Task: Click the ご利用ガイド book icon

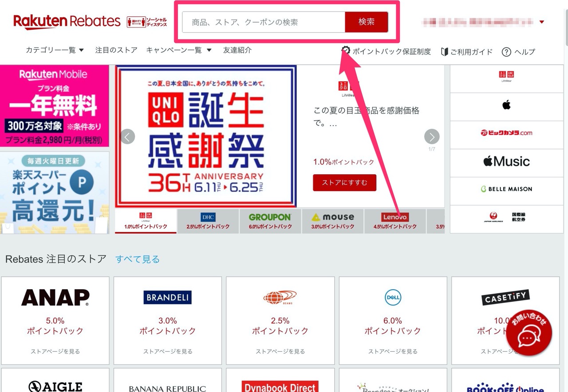Action: [444, 52]
